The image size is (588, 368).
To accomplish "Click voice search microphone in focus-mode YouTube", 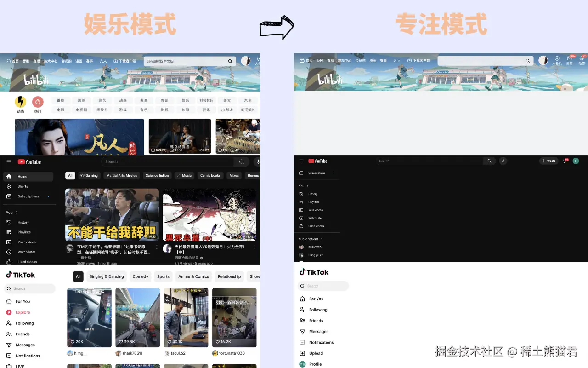I will [503, 161].
